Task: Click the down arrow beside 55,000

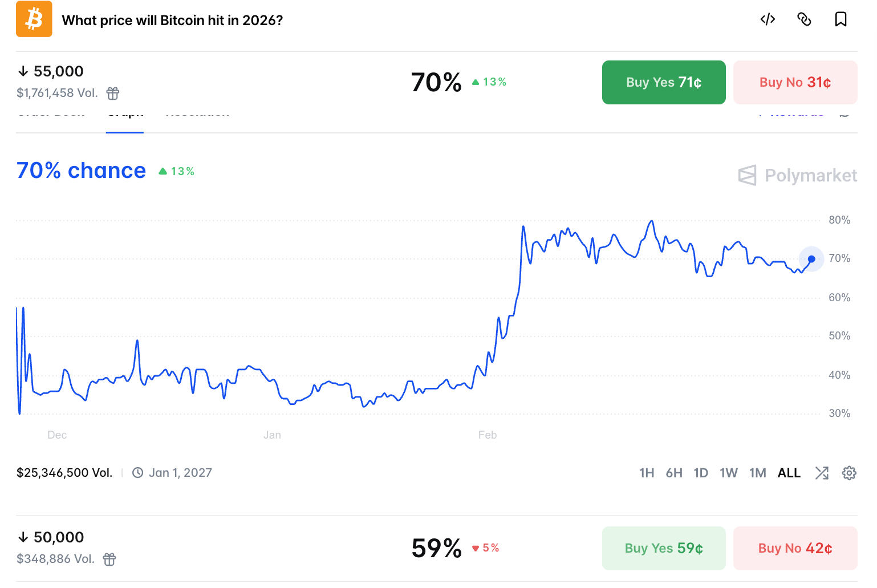Action: 23,71
